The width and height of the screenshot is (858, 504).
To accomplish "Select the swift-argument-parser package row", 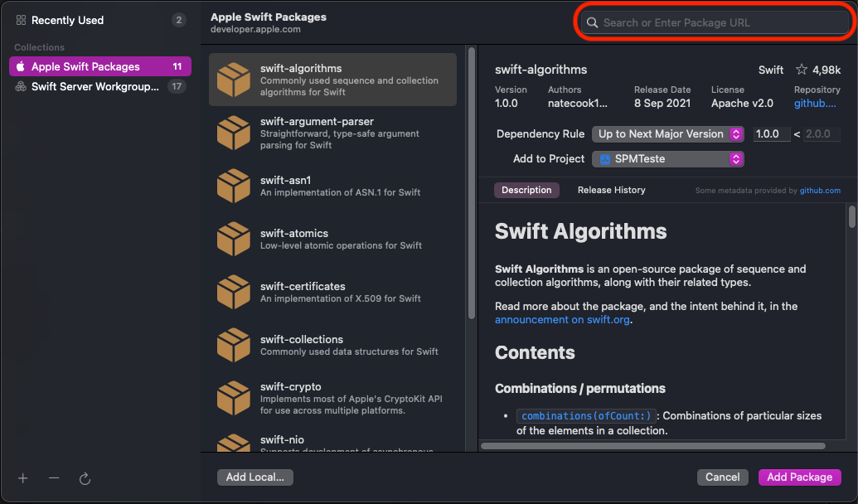I will pyautogui.click(x=332, y=133).
